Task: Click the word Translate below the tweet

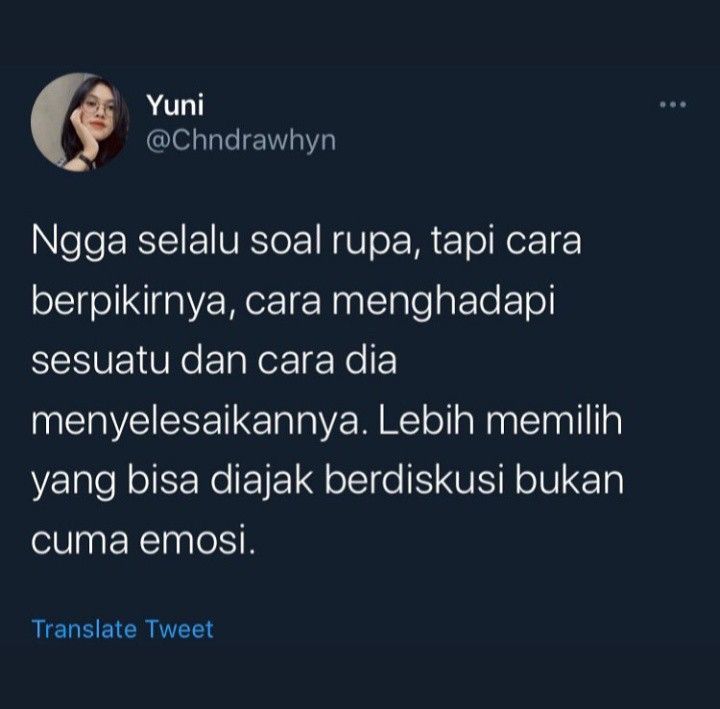Action: [84, 629]
